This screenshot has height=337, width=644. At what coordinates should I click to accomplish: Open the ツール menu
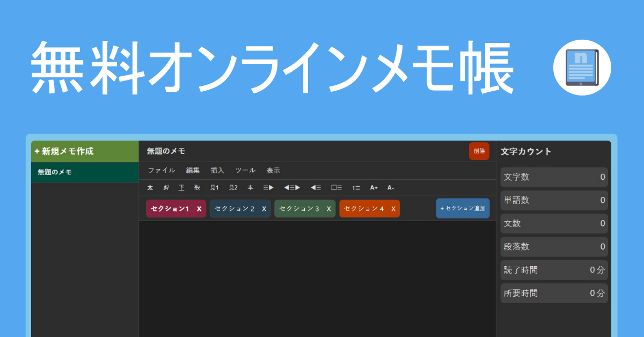click(245, 171)
